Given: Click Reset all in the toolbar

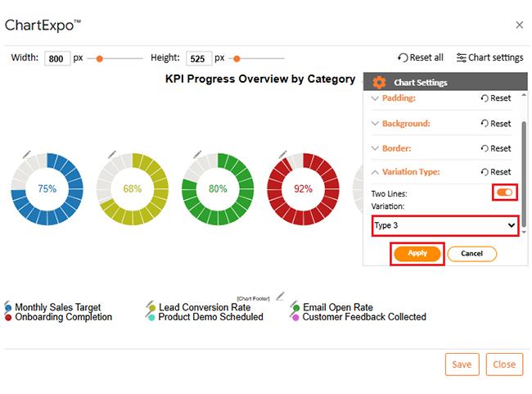Looking at the screenshot, I should pos(421,58).
